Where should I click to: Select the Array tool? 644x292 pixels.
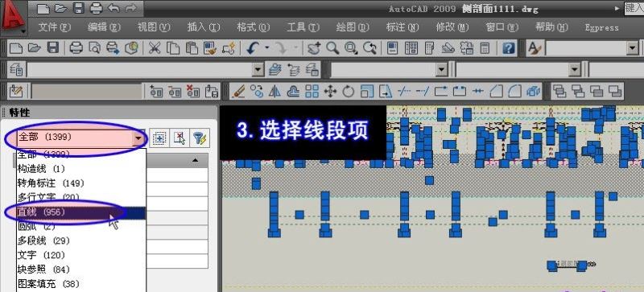312,91
